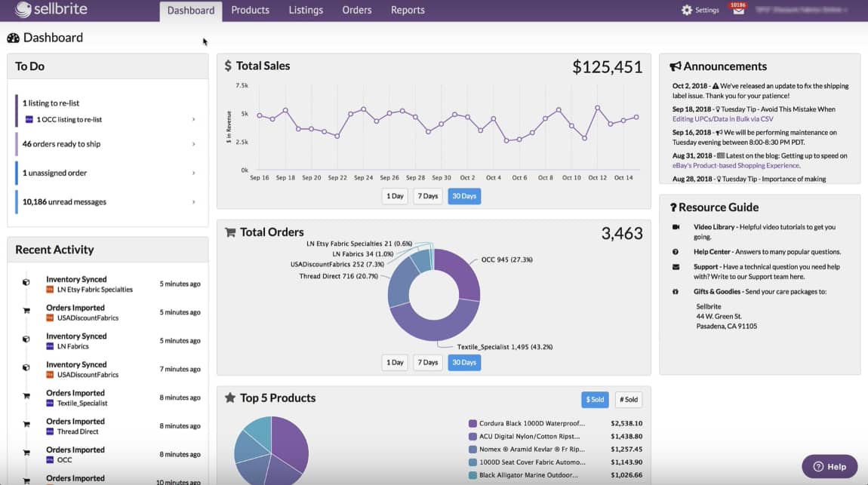Click the channel icon beside Thread Direct
This screenshot has height=485, width=868.
pyautogui.click(x=50, y=431)
